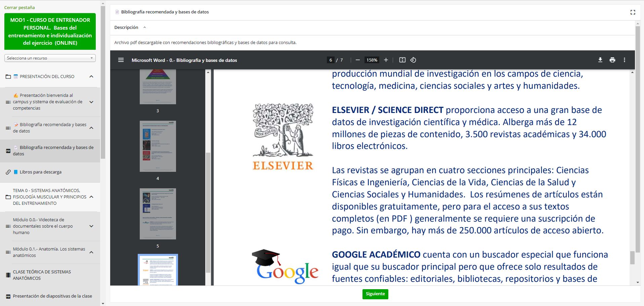The width and height of the screenshot is (644, 306).
Task: Click the link icon beside Libros para descarga
Action: click(8, 172)
